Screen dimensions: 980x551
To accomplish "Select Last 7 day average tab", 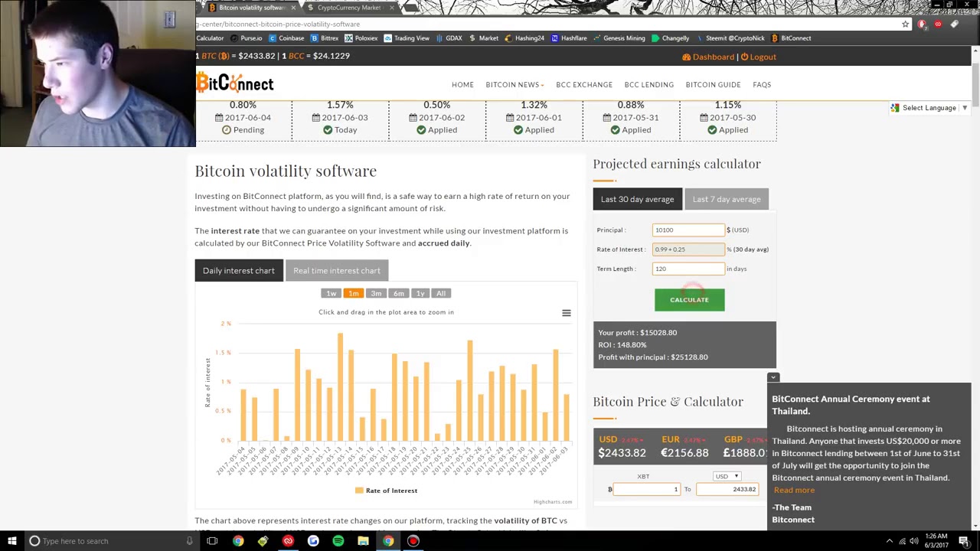I will click(x=727, y=199).
